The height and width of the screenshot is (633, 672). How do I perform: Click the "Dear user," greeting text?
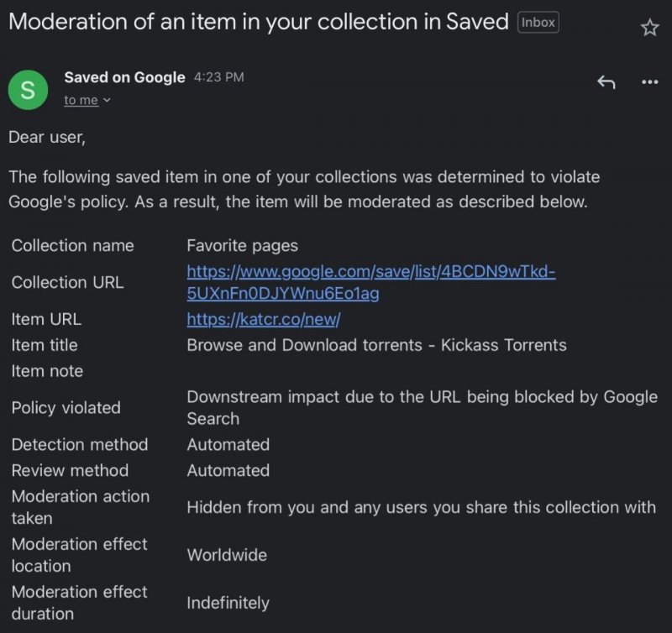click(47, 137)
